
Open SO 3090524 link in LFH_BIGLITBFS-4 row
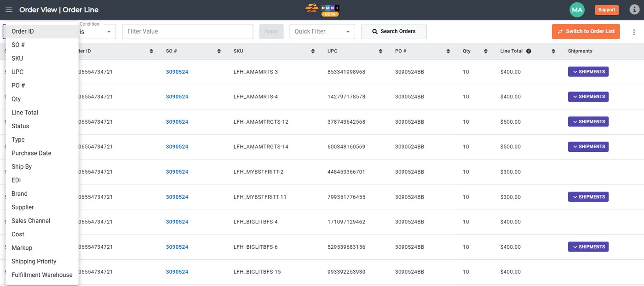pyautogui.click(x=177, y=222)
